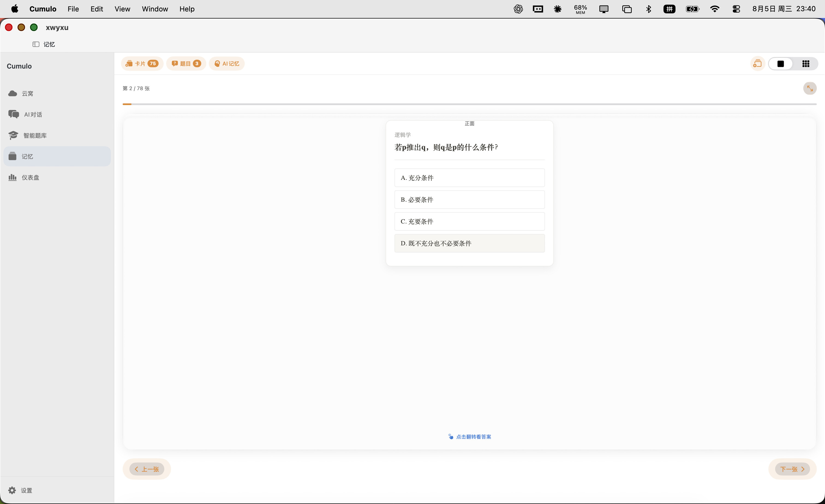Open the ChatGPT menu bar icon

click(518, 9)
